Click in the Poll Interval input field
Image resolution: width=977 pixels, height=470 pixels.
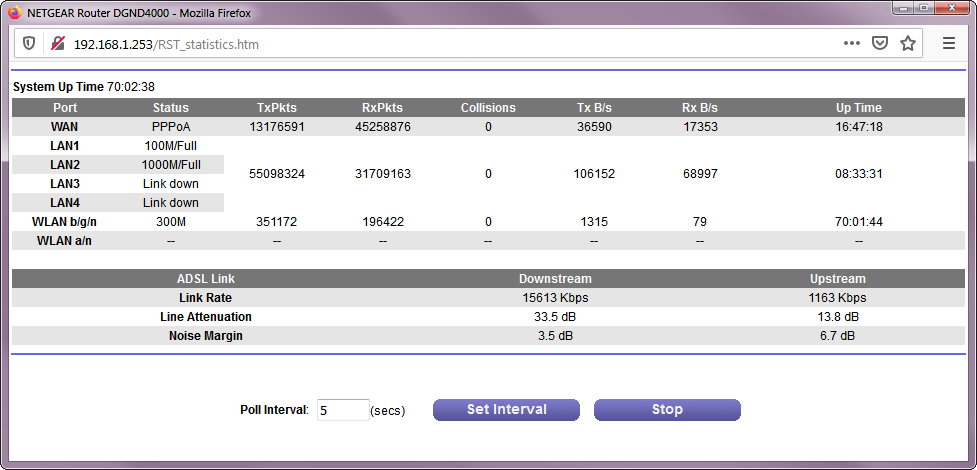(343, 410)
